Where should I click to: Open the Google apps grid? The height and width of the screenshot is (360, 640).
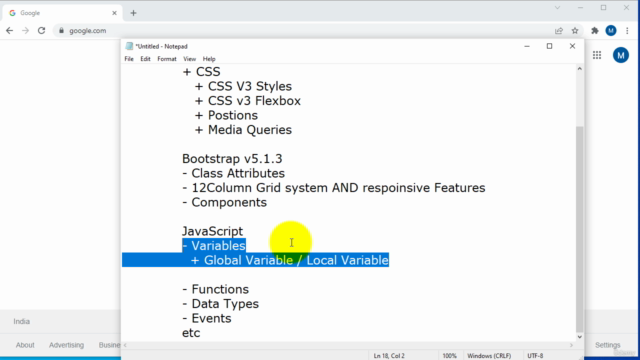597,55
